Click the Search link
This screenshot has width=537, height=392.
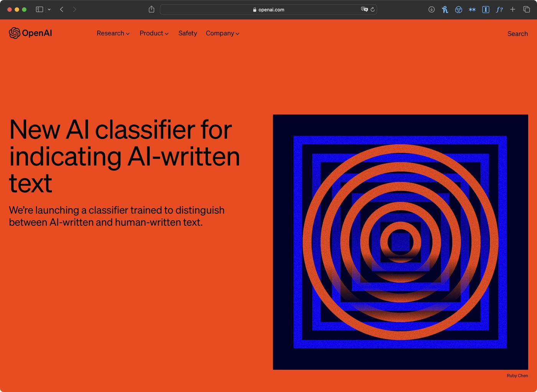[x=517, y=34]
